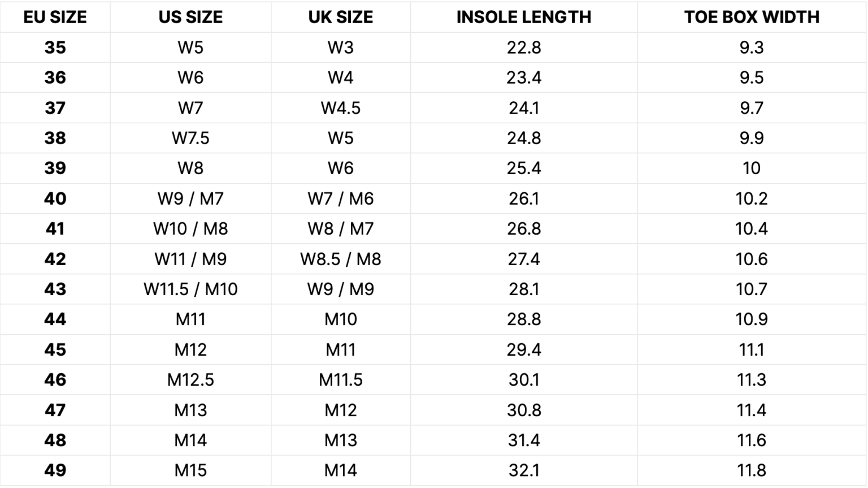Click the US SIZE column header
Image resolution: width=868 pixels, height=488 pixels.
coord(190,17)
